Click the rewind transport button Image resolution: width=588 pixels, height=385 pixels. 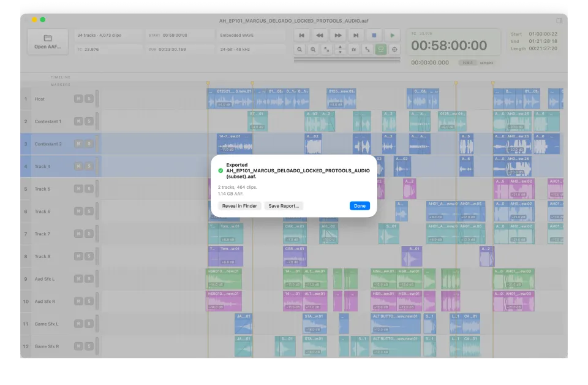point(320,36)
